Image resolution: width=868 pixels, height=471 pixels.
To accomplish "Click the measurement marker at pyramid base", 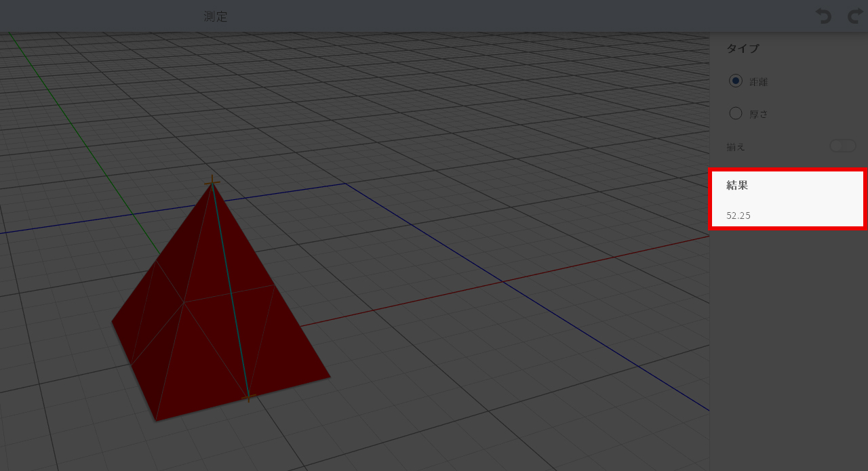I will [248, 397].
